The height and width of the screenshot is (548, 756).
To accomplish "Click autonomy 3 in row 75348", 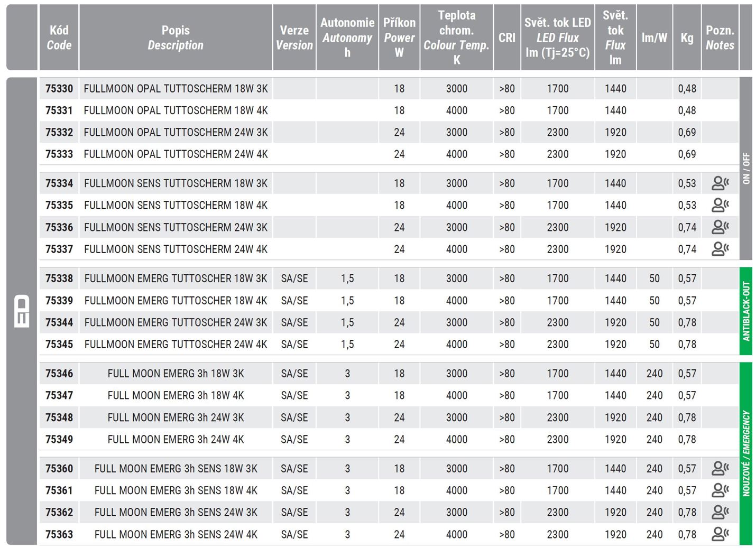I will point(347,417).
